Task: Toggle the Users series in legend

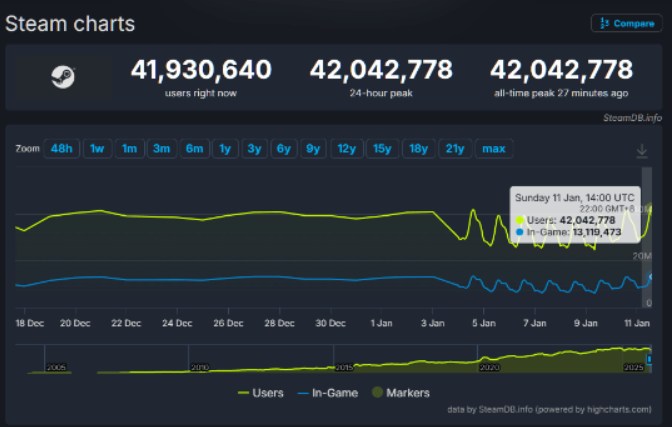Action: pos(261,393)
